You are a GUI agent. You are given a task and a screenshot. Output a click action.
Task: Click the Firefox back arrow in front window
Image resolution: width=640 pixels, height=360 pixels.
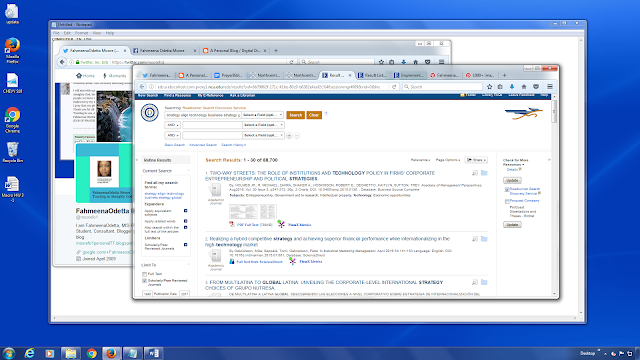coord(142,87)
